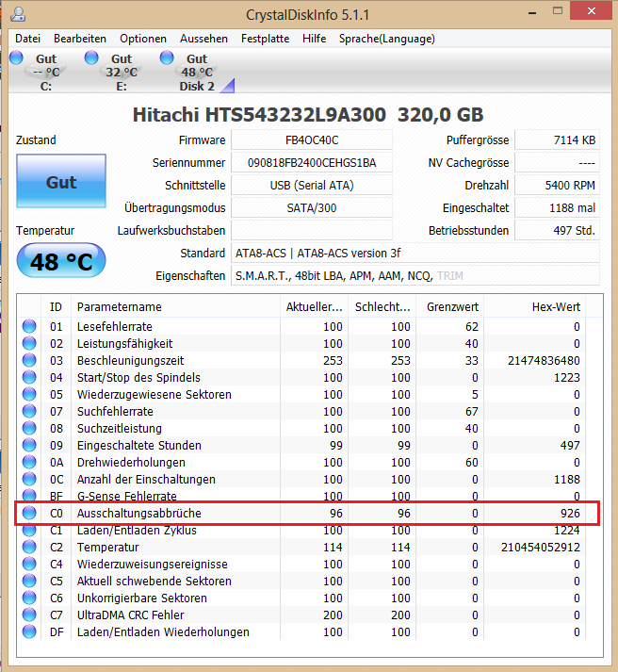Click the 48 °C temperature button
618x672 pixels.
pyautogui.click(x=61, y=260)
